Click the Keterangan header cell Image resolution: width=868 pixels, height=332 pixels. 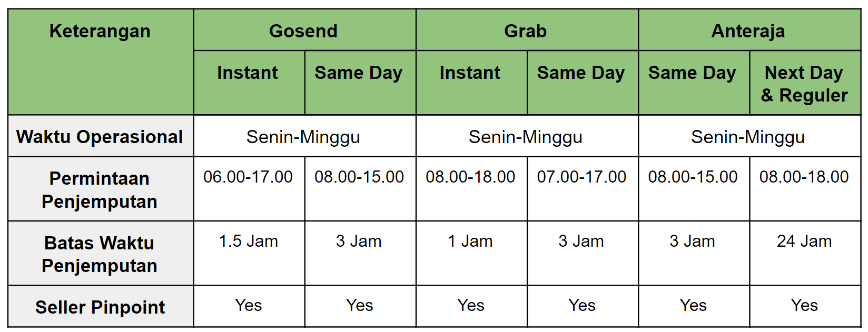(100, 62)
